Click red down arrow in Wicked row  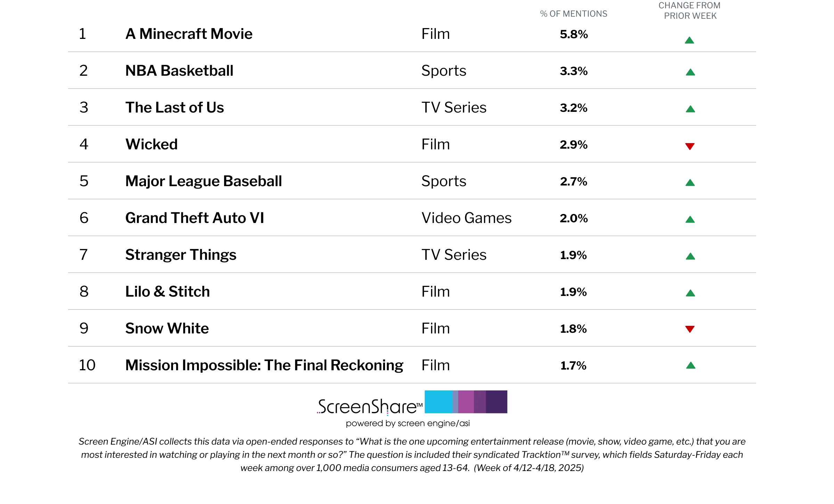[x=690, y=146]
